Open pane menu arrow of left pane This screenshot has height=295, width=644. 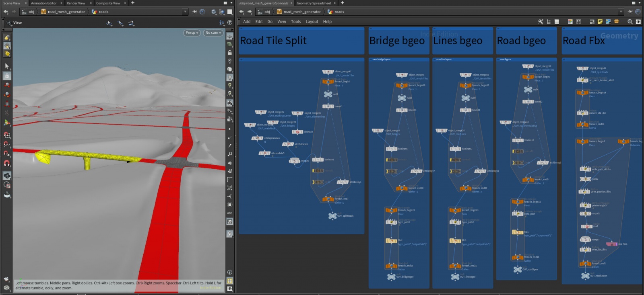tap(231, 3)
